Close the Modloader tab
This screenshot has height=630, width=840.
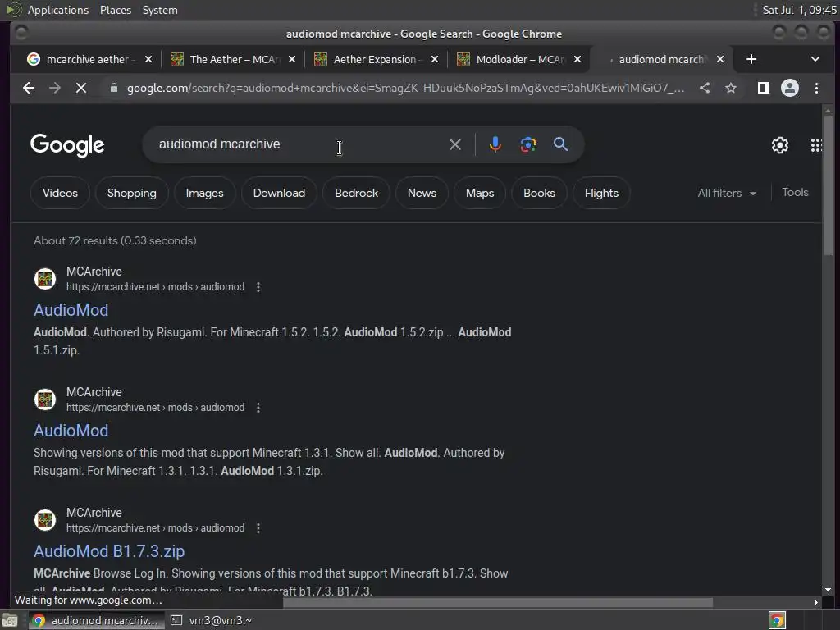pyautogui.click(x=577, y=59)
